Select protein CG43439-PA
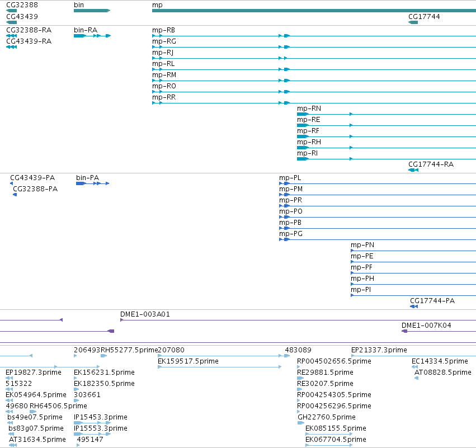The height and width of the screenshot is (448, 476). (x=32, y=177)
